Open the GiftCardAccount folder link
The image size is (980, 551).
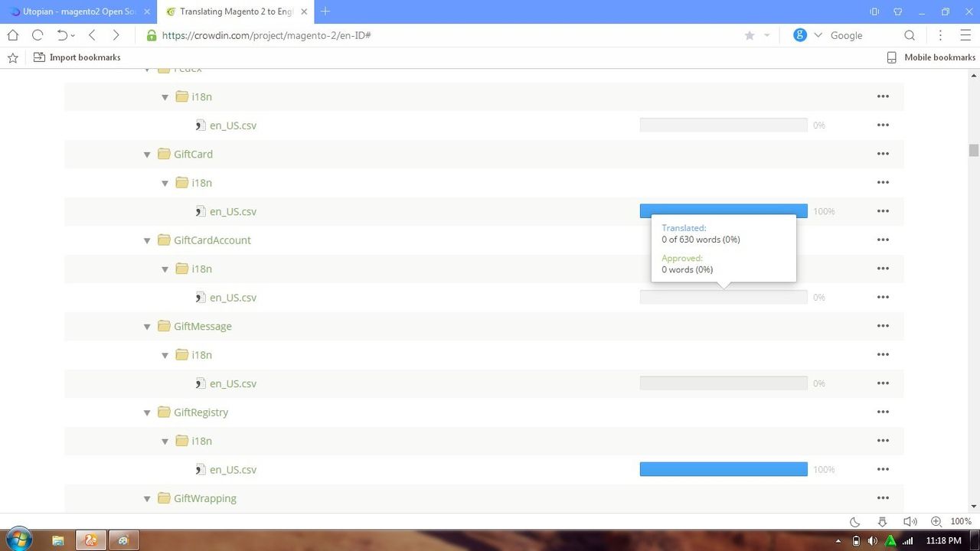coord(212,240)
